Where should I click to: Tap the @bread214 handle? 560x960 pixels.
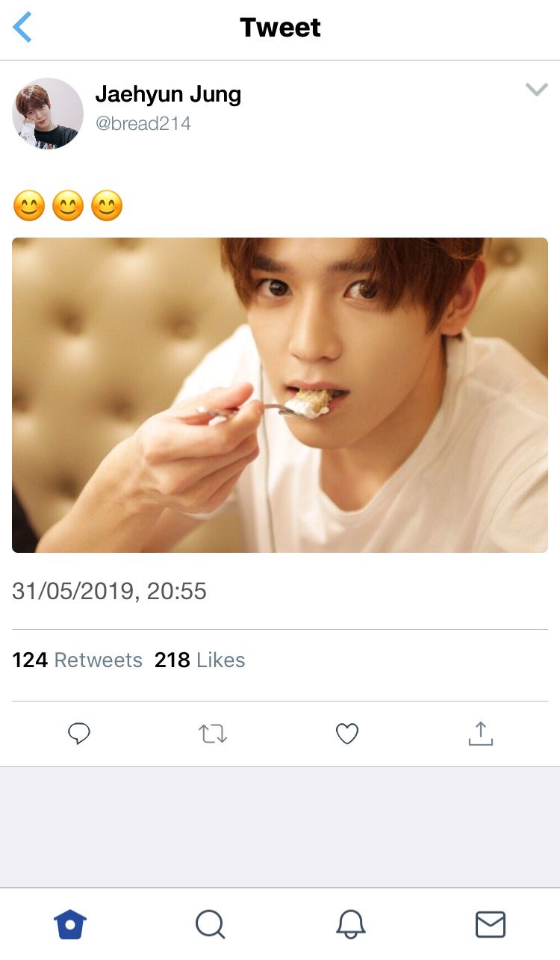pyautogui.click(x=143, y=123)
